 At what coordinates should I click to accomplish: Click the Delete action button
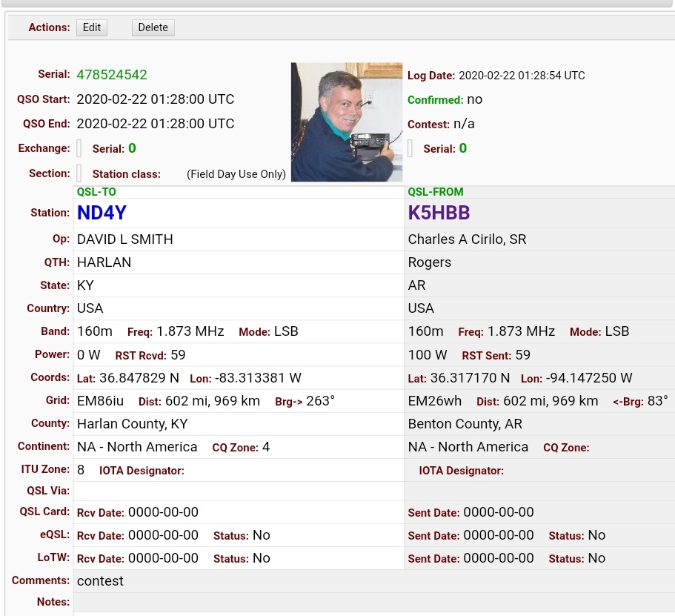coord(153,27)
